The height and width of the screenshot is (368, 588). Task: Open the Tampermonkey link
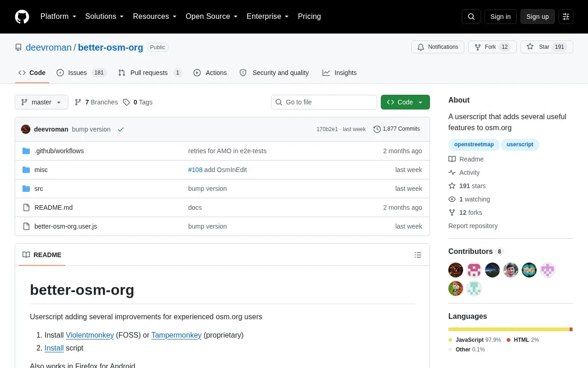[176, 335]
